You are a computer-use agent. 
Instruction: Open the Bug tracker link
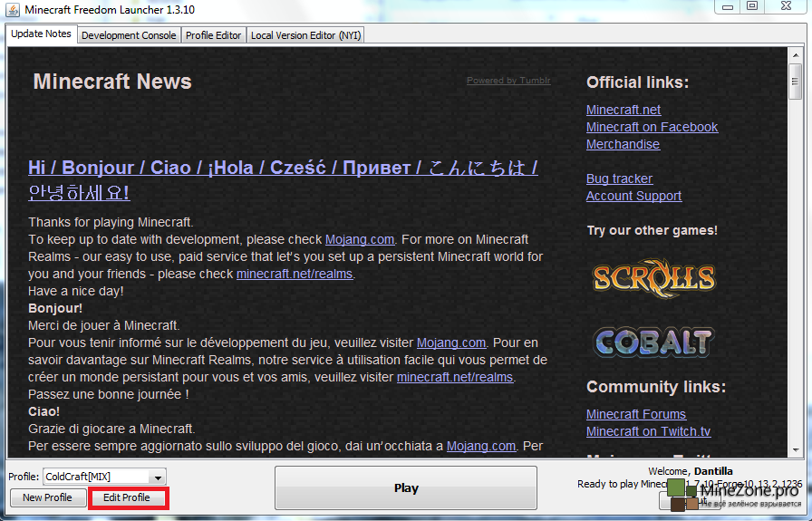[x=619, y=178]
